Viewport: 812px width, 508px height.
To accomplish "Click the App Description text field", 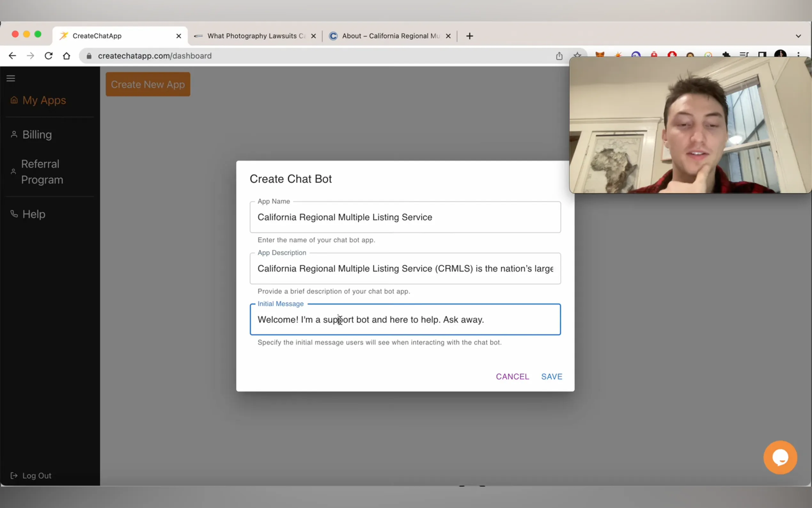I will point(405,268).
